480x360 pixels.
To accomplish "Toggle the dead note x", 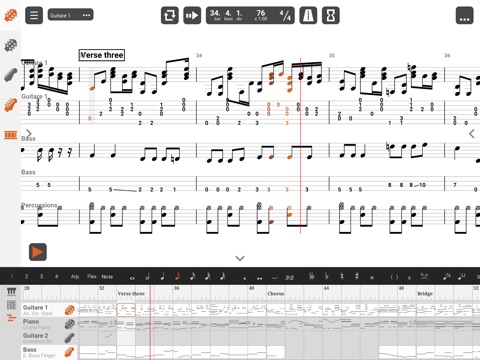I will (409, 277).
